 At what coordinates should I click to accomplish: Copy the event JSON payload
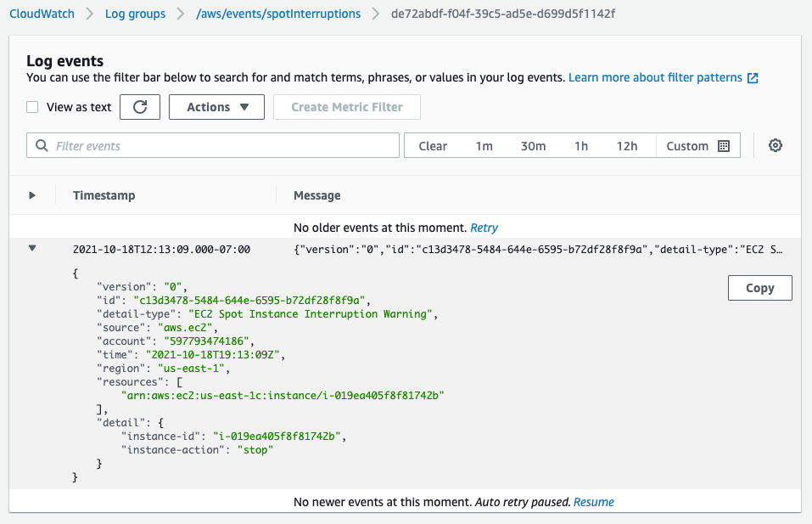pos(759,288)
